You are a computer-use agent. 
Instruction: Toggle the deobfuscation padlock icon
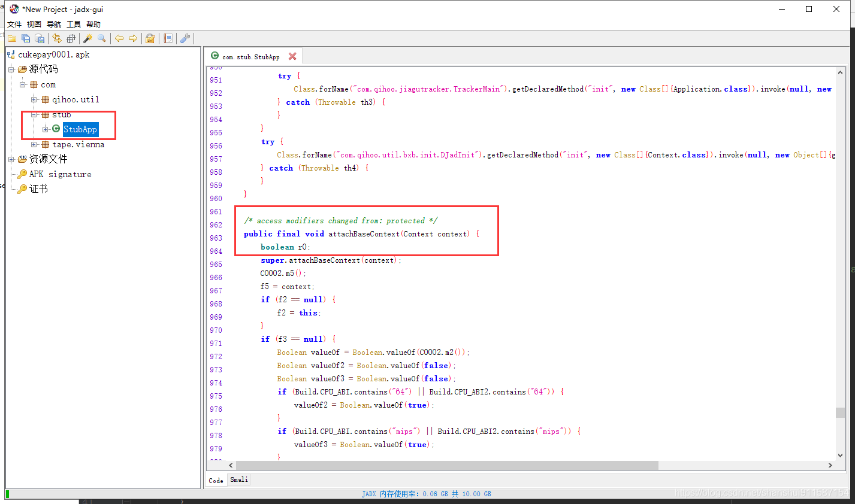[150, 38]
